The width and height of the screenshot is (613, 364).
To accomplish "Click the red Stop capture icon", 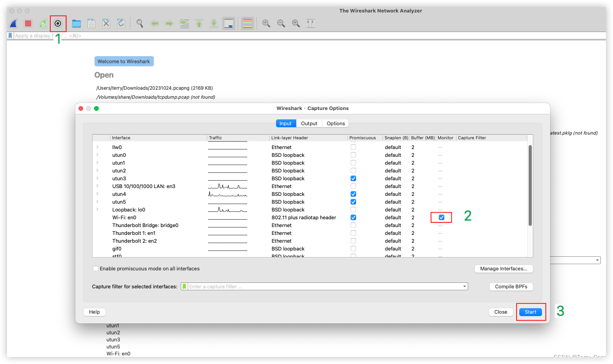I will click(28, 23).
